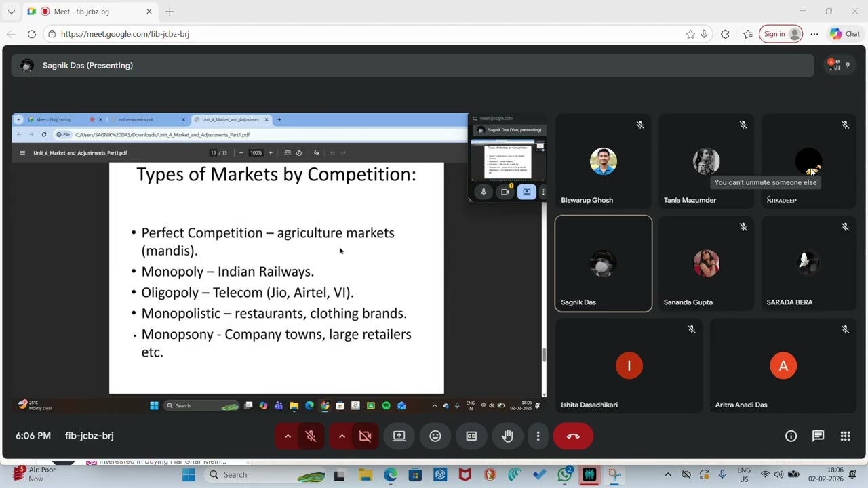Click the rotate icon in the PDF toolbar

point(298,152)
